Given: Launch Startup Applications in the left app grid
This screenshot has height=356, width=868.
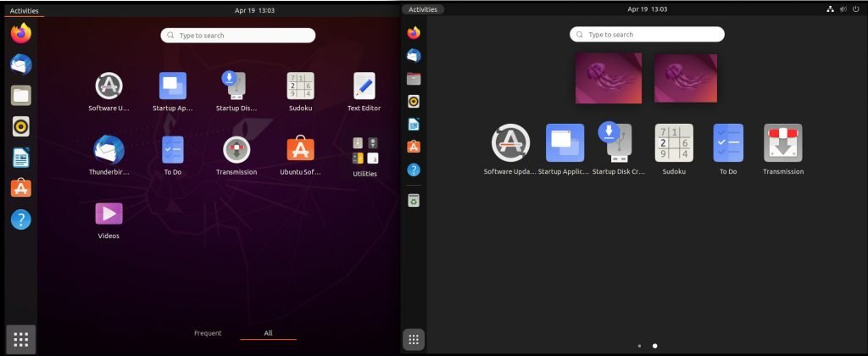Looking at the screenshot, I should [173, 92].
